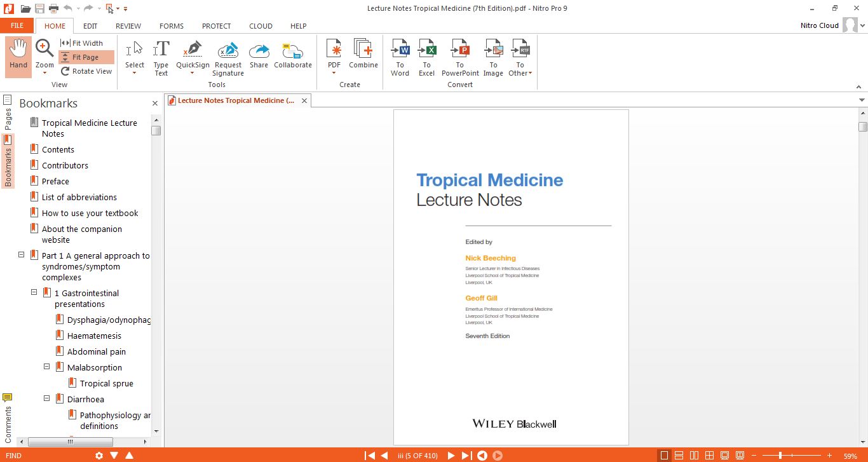868x462 pixels.
Task: Convert to Image
Action: 493,58
